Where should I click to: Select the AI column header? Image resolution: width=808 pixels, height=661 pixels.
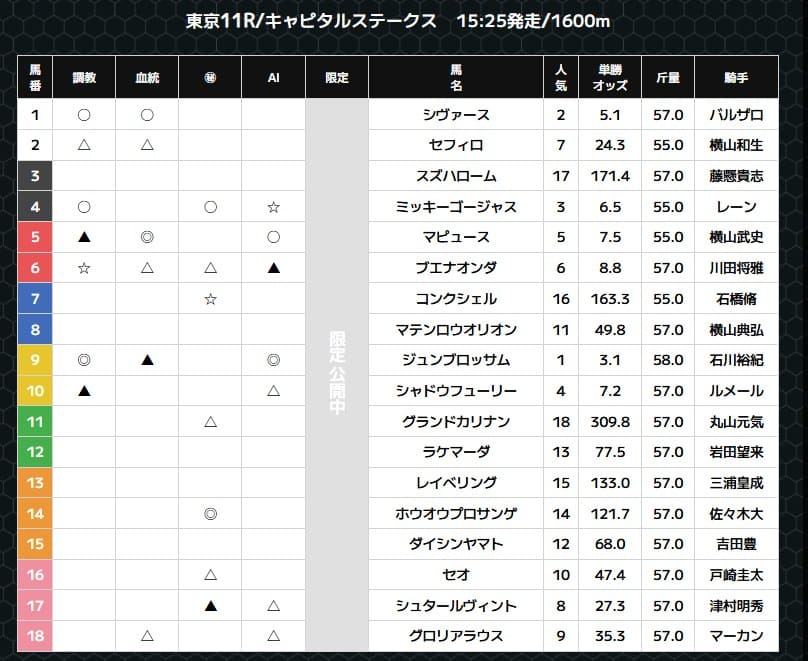[x=273, y=77]
